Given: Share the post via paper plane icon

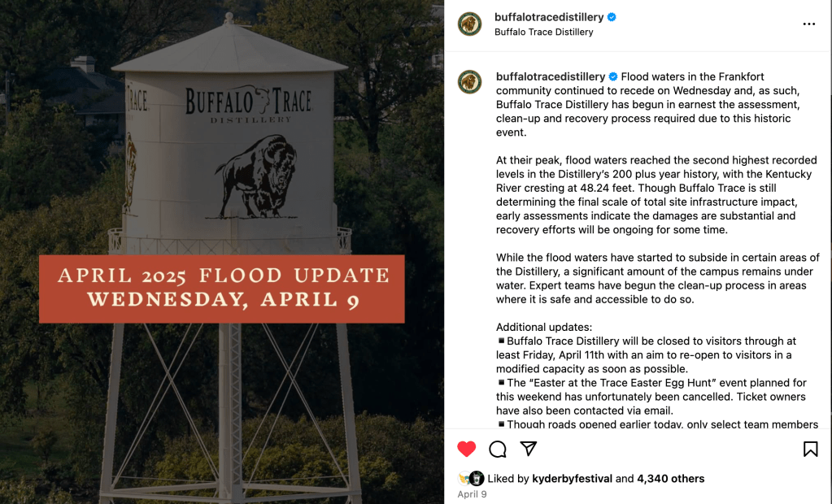Looking at the screenshot, I should (529, 449).
